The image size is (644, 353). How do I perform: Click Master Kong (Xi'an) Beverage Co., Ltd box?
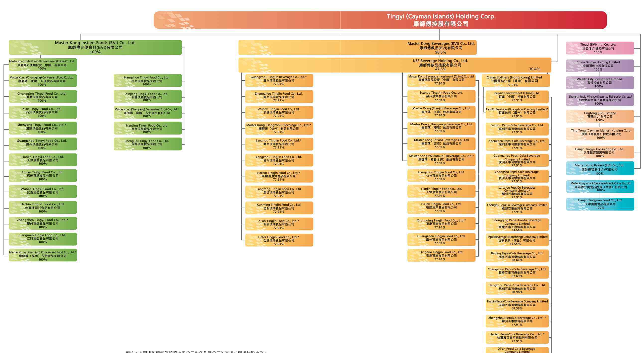(x=442, y=144)
